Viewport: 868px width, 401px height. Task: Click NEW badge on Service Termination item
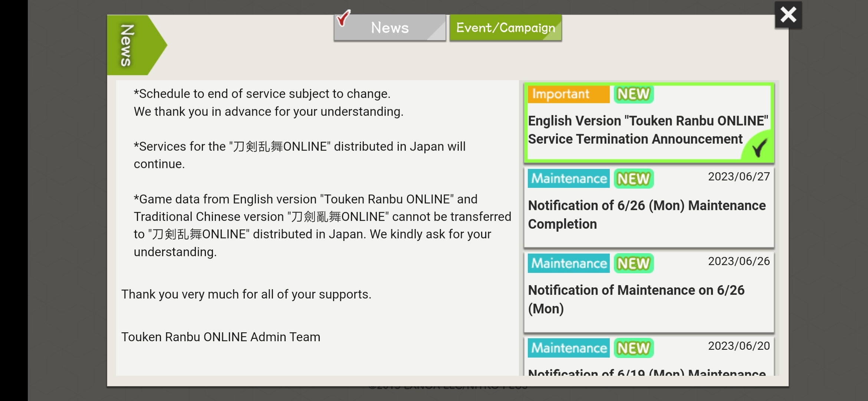(634, 94)
